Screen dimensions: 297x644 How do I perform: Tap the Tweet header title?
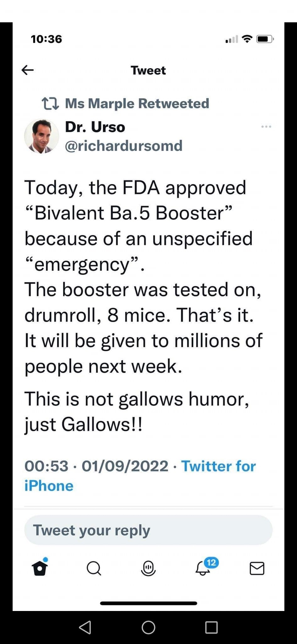(148, 70)
